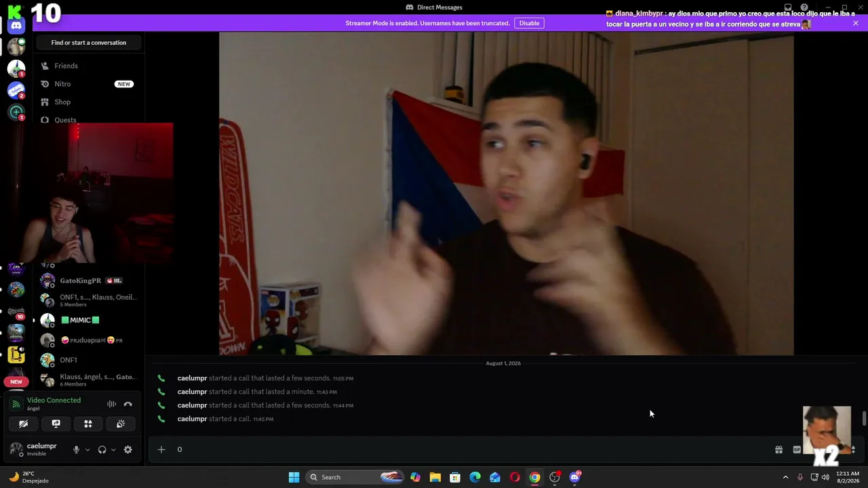868x488 pixels.
Task: Open File Explorer from the taskbar
Action: point(435,477)
